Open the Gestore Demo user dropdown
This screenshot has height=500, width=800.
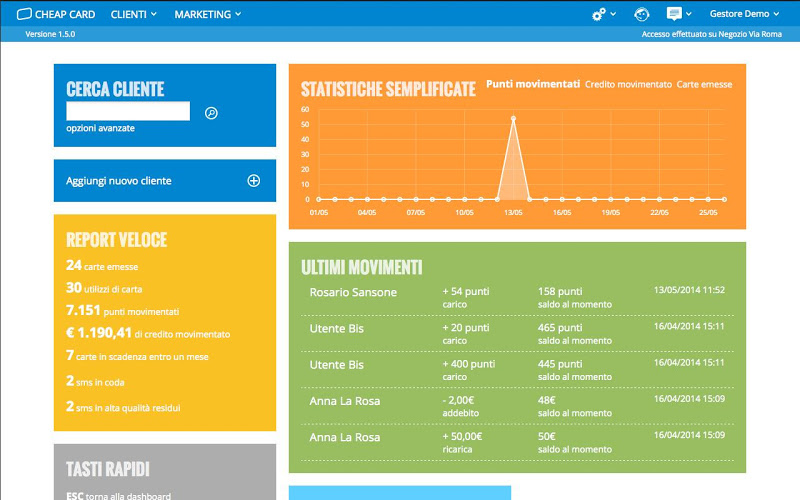click(x=744, y=14)
